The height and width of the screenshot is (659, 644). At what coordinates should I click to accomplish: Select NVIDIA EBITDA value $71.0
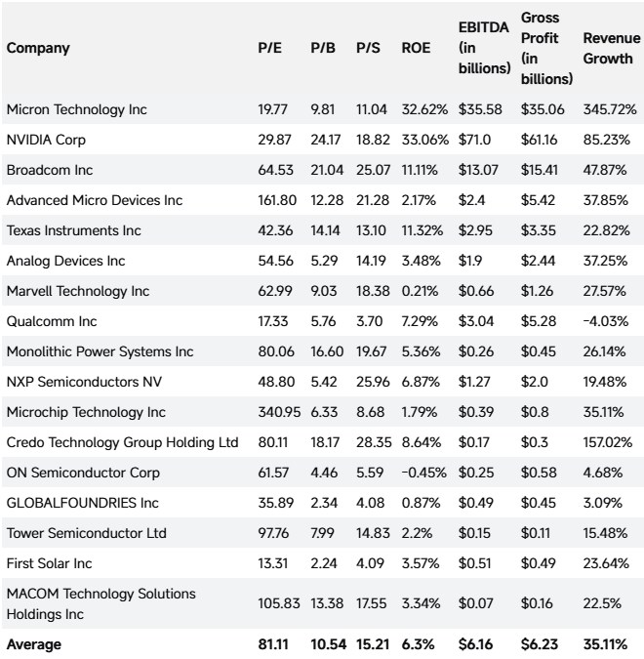[474, 140]
